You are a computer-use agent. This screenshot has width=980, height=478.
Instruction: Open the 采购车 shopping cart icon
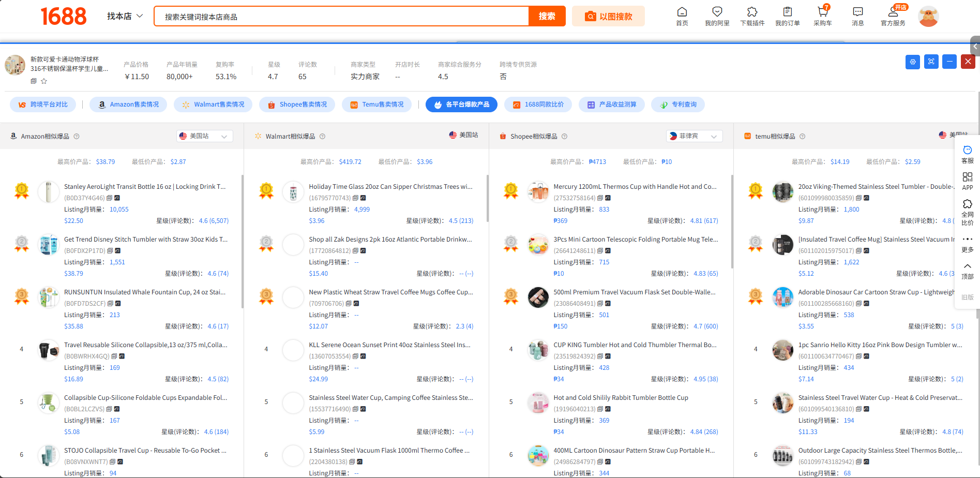pos(822,16)
